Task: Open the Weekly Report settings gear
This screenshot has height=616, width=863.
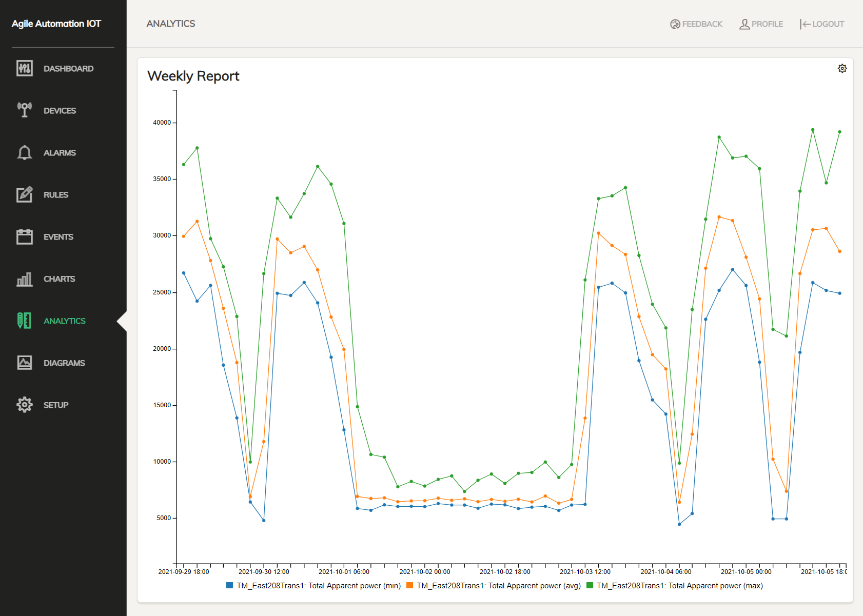Action: (842, 68)
